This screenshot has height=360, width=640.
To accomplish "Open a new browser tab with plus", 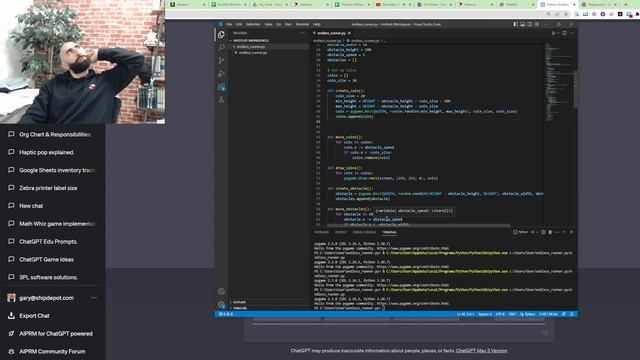I will pos(626,4).
